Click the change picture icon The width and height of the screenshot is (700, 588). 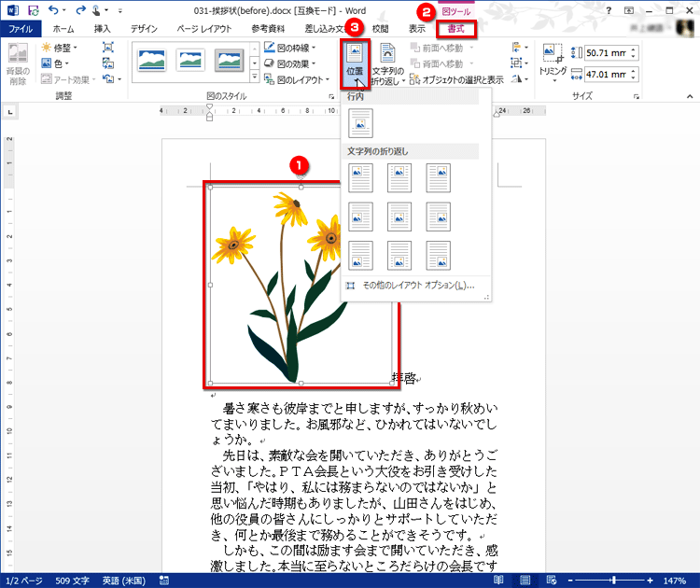coord(108,63)
